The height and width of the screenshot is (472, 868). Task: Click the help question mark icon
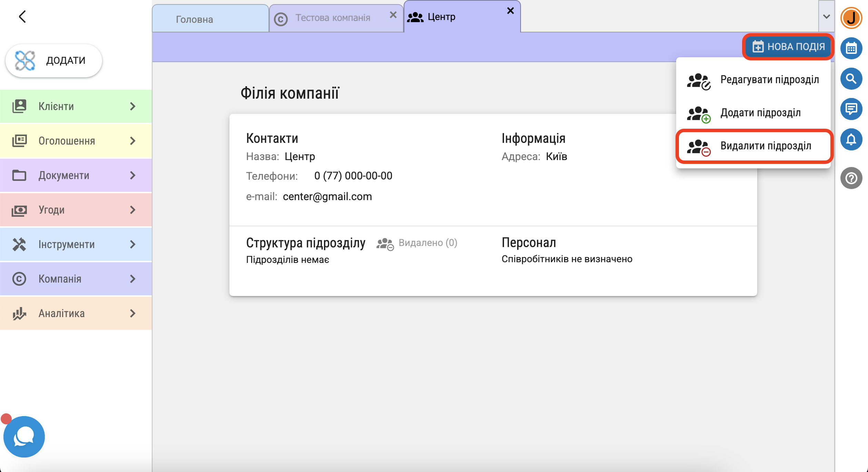(851, 178)
